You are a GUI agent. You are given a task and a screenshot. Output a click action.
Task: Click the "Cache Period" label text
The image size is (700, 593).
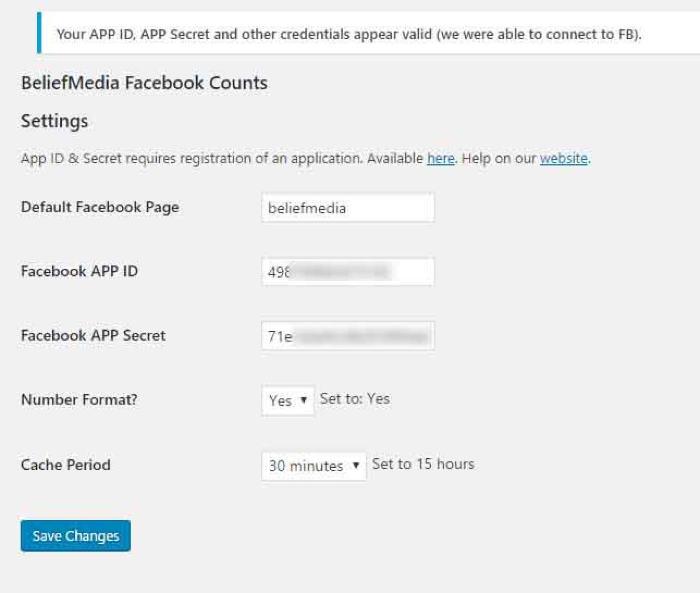coord(66,465)
